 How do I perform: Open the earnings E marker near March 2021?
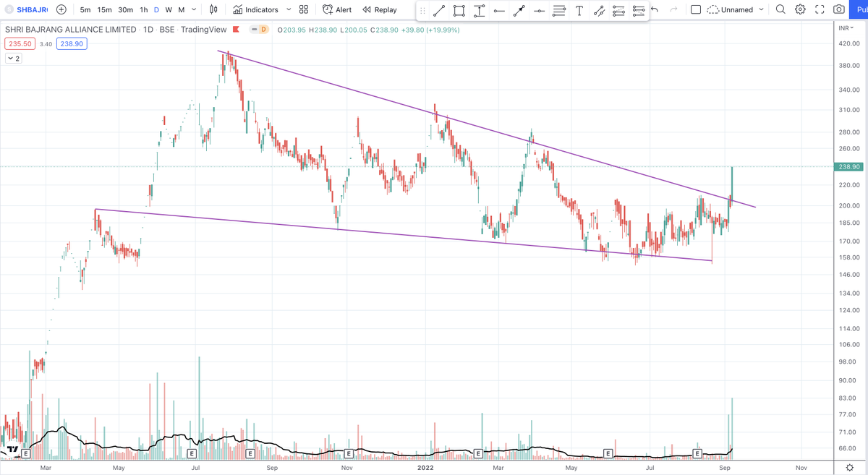coord(25,454)
